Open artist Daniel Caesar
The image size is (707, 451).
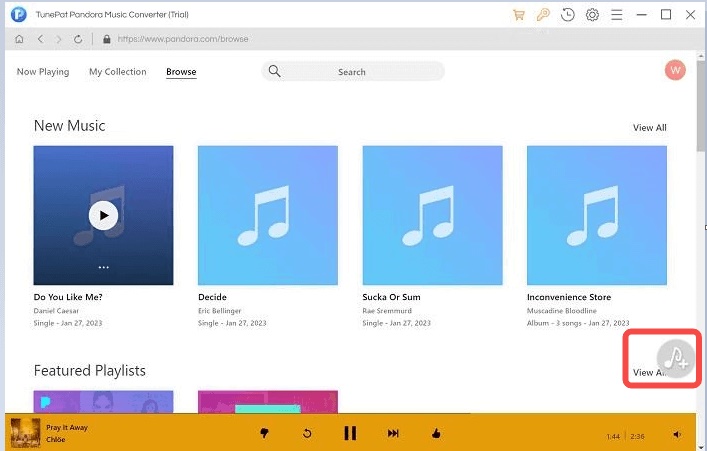(x=56, y=311)
